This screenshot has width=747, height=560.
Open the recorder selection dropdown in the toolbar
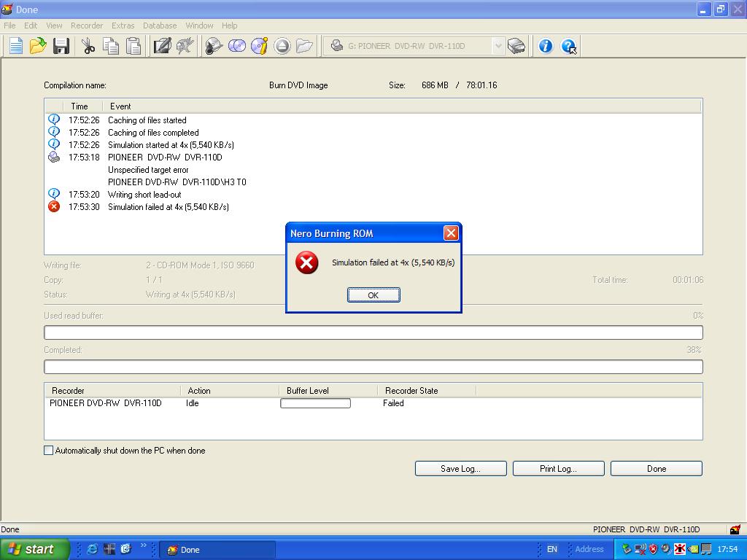coord(498,46)
